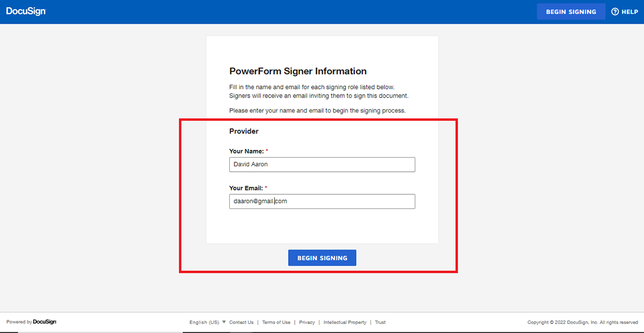The width and height of the screenshot is (644, 333).
Task: Open Help via the question mark icon
Action: pyautogui.click(x=615, y=12)
